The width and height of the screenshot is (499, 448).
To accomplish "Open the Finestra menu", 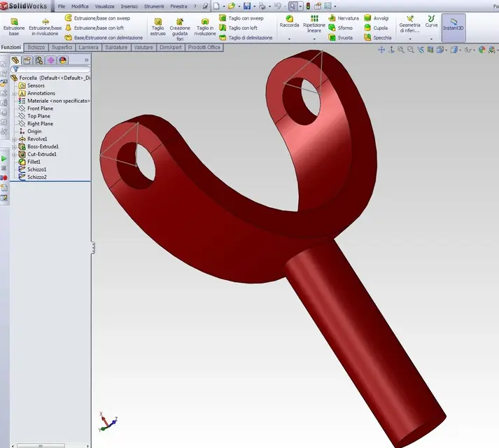I will (x=178, y=6).
